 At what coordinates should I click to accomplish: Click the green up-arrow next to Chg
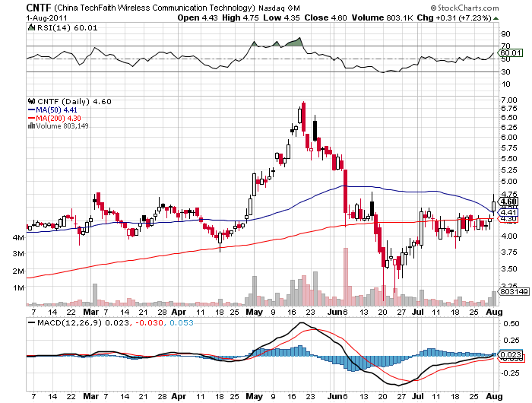[496, 18]
